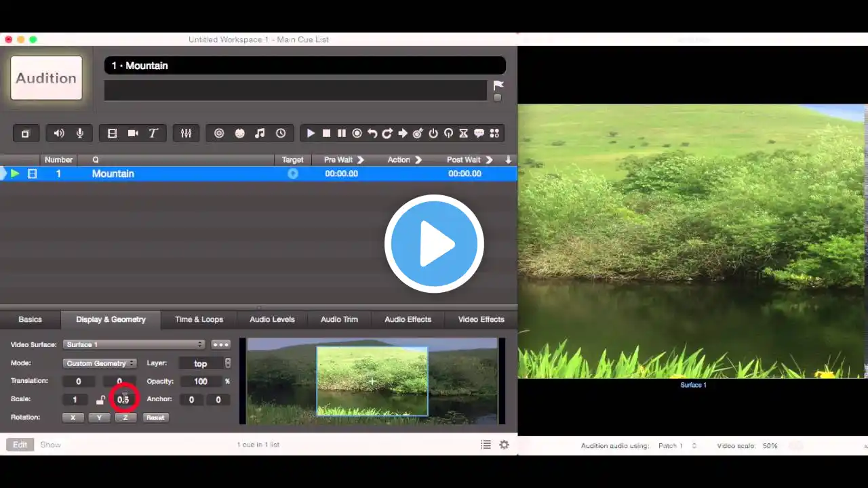Select the Mountain cue row name

(x=113, y=174)
